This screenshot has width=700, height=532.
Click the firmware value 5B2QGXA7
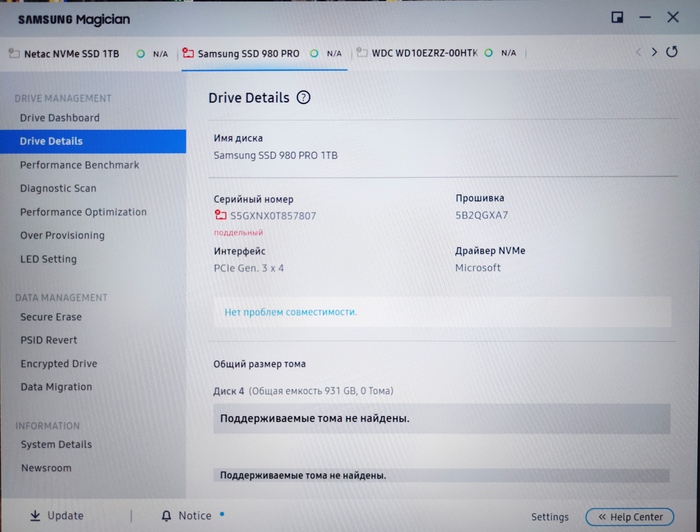click(x=481, y=215)
